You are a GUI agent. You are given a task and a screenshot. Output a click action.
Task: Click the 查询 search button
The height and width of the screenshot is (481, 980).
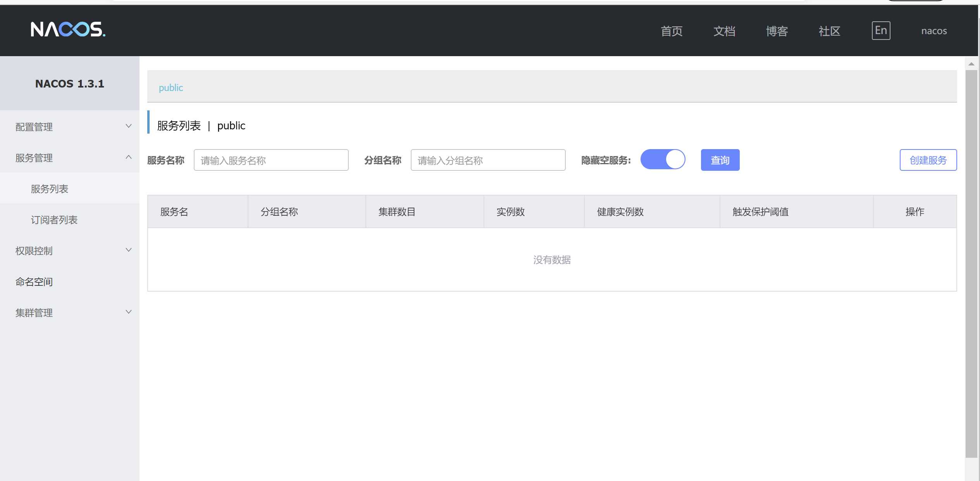coord(720,160)
